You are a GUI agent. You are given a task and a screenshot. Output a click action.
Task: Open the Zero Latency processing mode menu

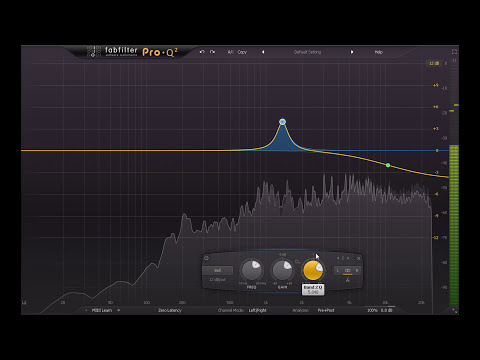[170, 310]
